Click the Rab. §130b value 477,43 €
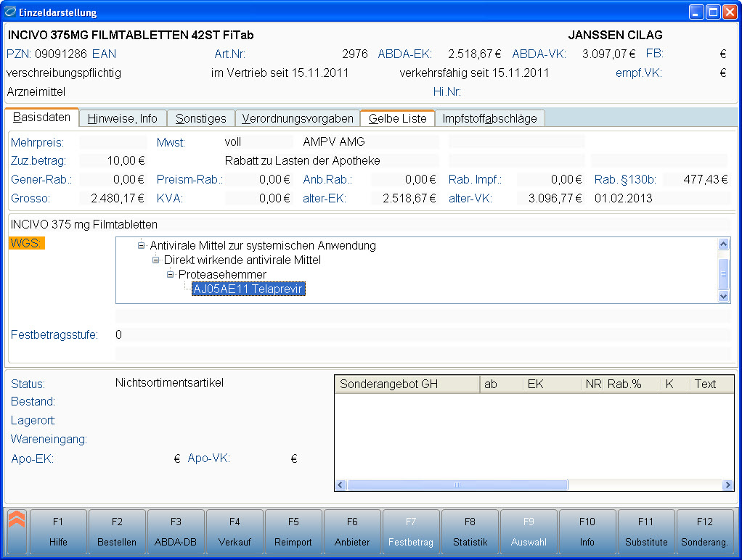Screen dimensions: 742x560 tap(706, 180)
